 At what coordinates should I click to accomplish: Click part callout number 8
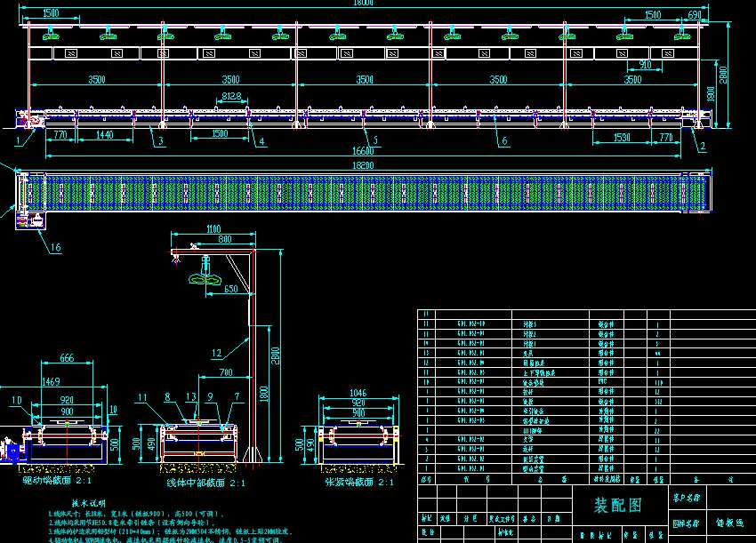click(x=167, y=397)
